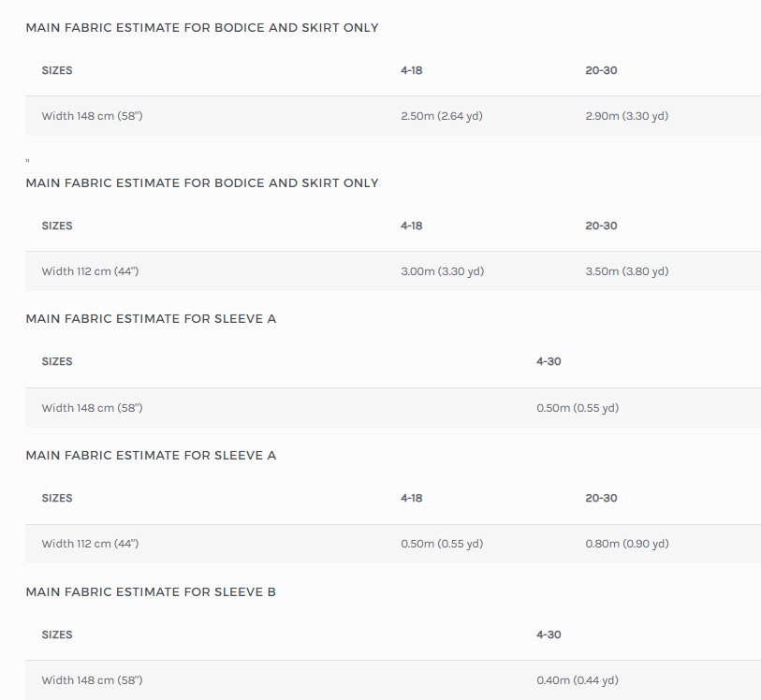Click the Width 148 cm row under first table
Viewport: 761px width, 700px height.
393,116
